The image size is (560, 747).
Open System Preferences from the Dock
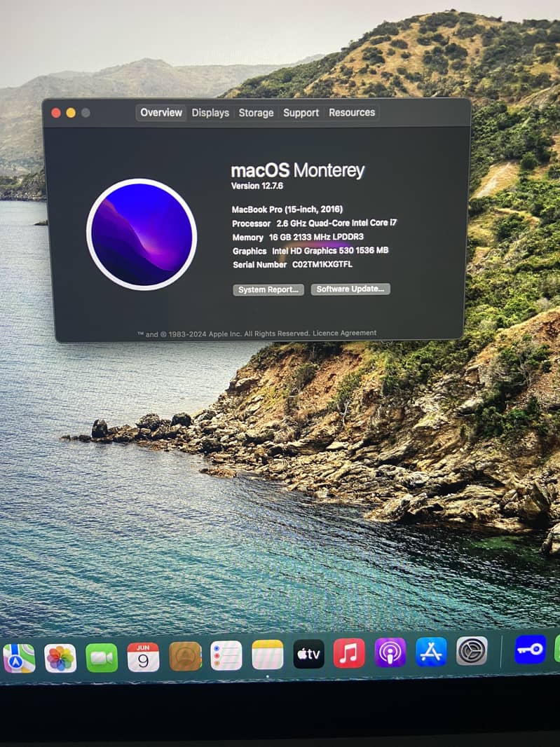click(x=472, y=650)
